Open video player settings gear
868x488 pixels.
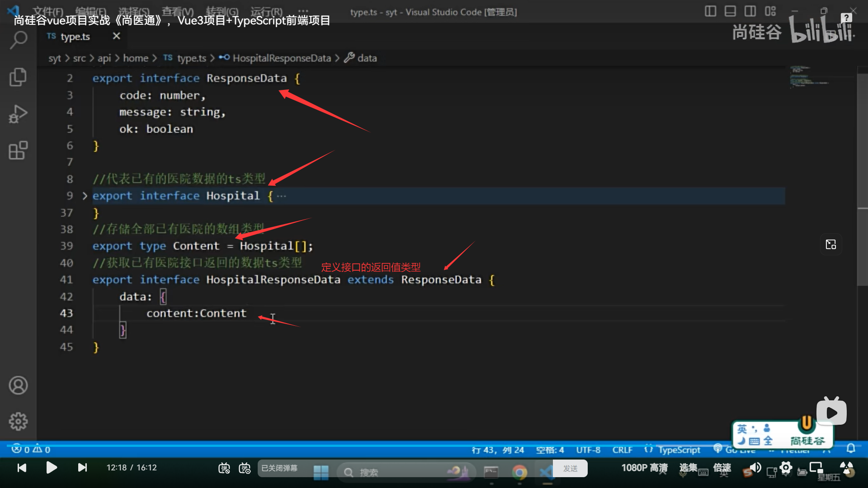786,468
